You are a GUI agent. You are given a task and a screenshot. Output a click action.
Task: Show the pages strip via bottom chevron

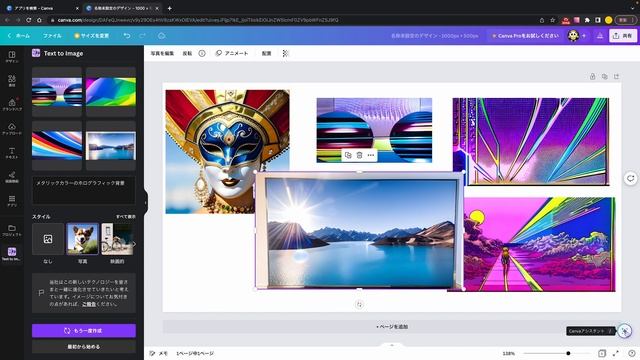392,345
